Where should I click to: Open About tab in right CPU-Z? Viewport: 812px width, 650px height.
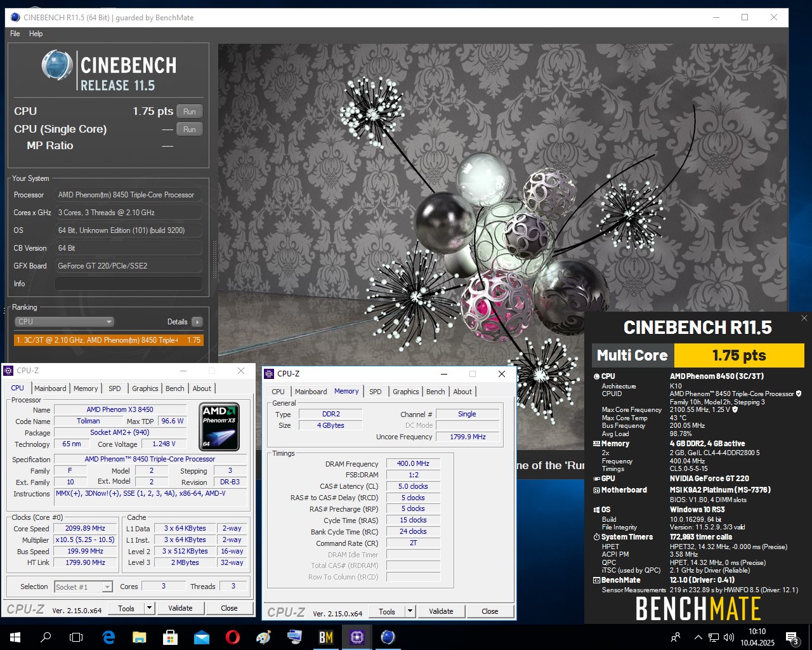[462, 392]
